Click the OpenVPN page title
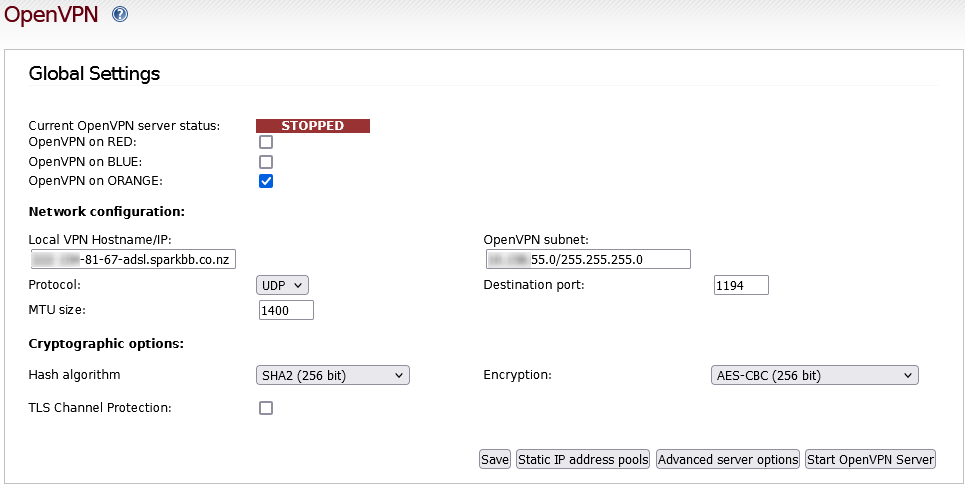Image resolution: width=965 pixels, height=486 pixels. (51, 14)
